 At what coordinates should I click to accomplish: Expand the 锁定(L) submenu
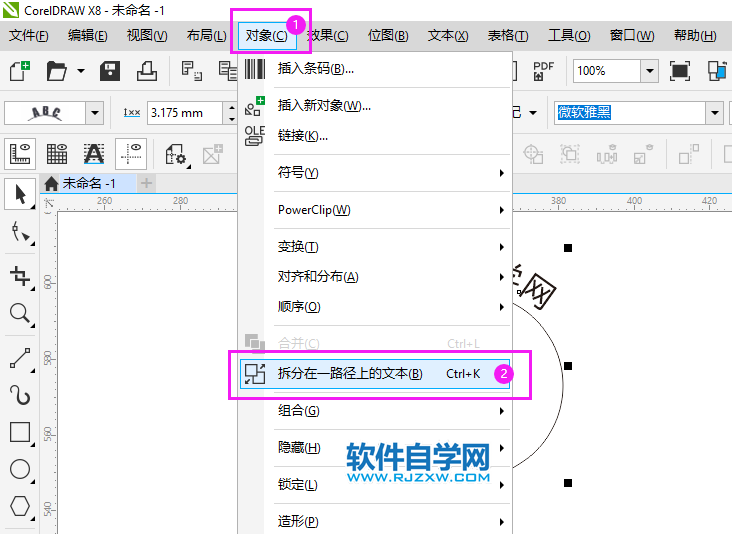click(x=375, y=485)
